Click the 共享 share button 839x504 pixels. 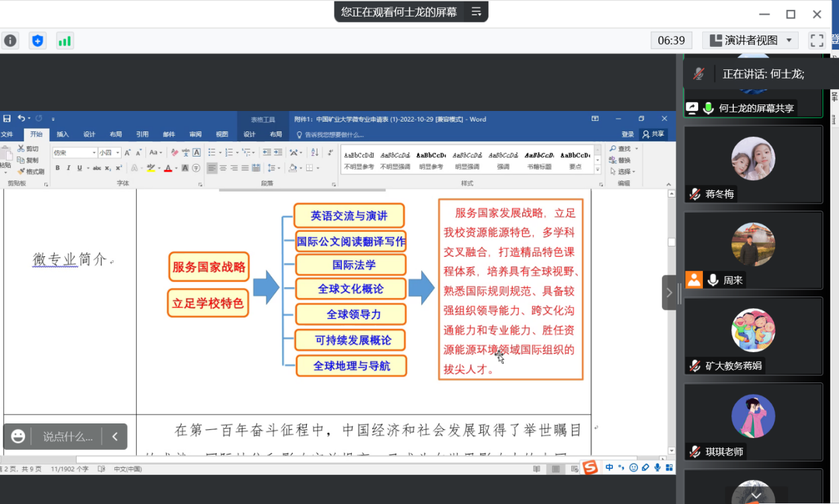point(654,134)
